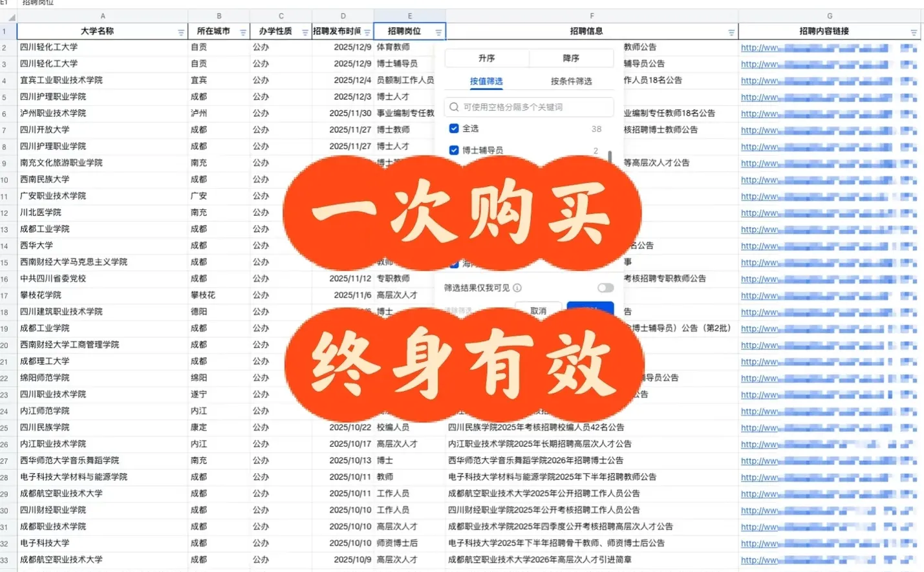The width and height of the screenshot is (924, 572).
Task: Open the 招聘信息 filter dropdown
Action: click(x=731, y=30)
